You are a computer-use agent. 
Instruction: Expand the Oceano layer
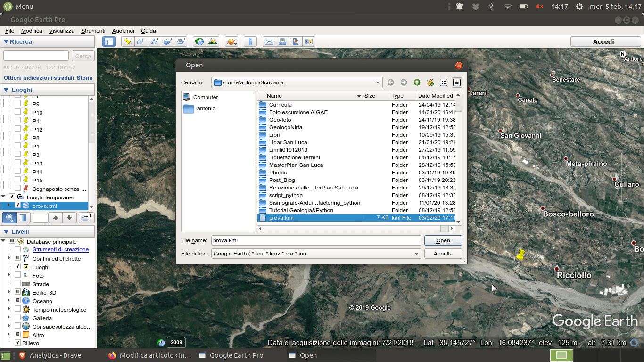click(x=9, y=301)
